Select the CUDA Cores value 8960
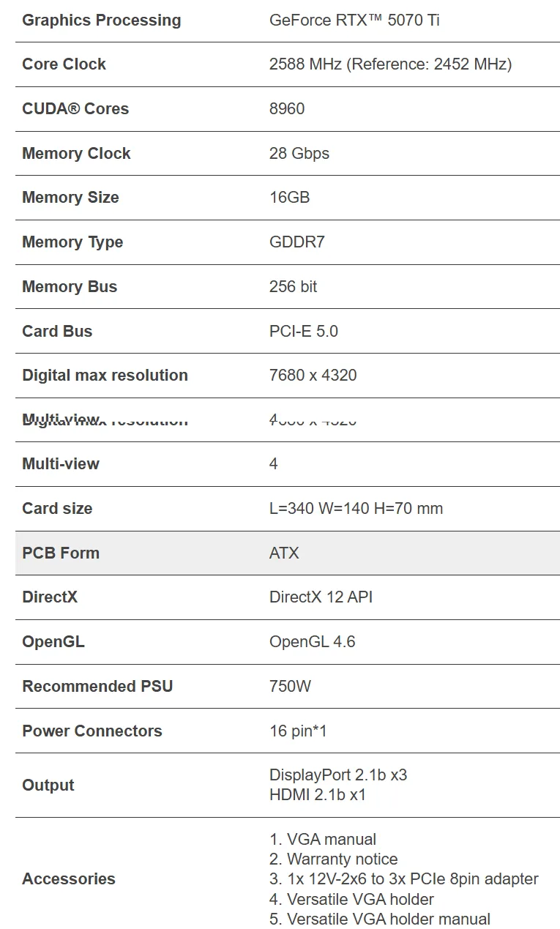Image resolution: width=560 pixels, height=929 pixels. (x=287, y=109)
